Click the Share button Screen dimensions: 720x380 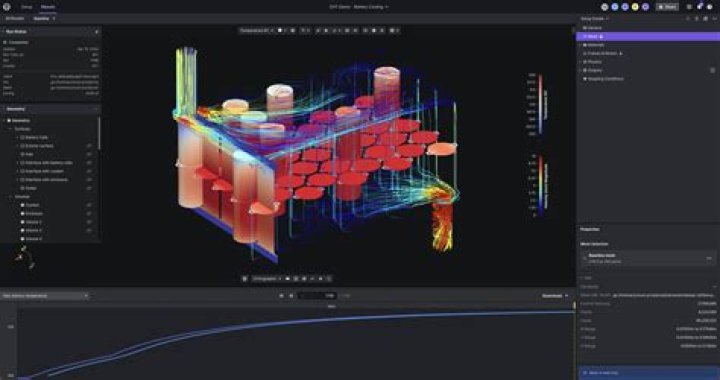point(667,7)
